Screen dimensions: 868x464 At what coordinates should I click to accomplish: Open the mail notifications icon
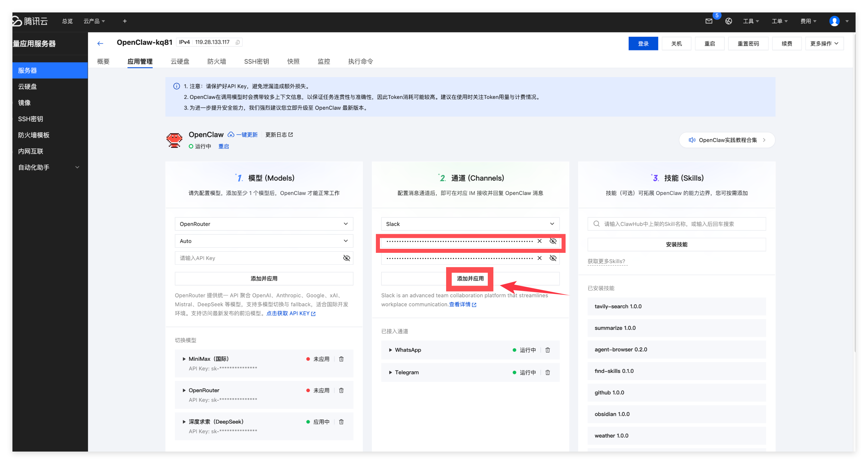click(x=709, y=21)
